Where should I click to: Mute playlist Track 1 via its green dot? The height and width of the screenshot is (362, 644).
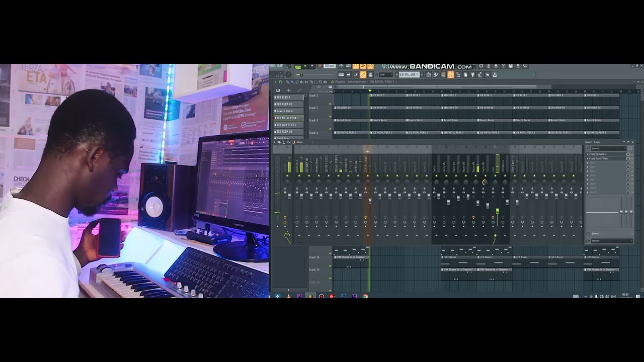[x=330, y=104]
